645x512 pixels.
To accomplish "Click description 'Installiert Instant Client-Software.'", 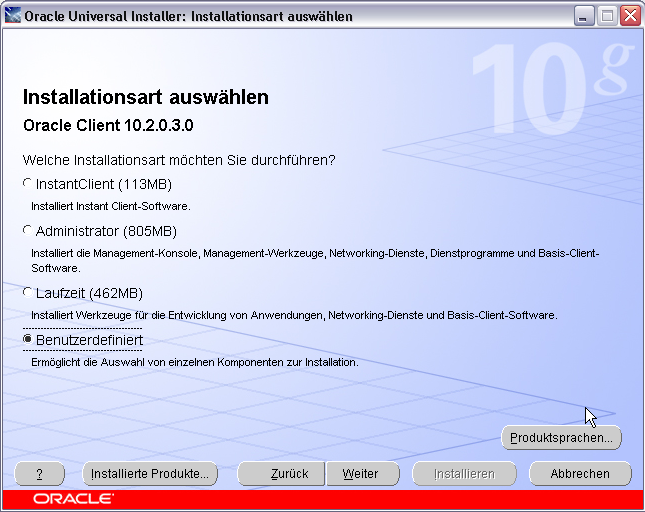I will click(111, 206).
